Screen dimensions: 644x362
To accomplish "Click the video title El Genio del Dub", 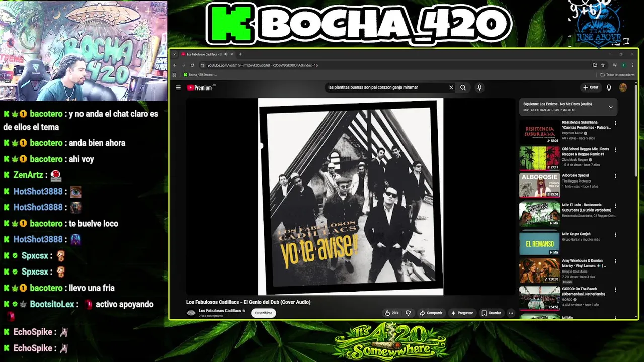I will [248, 302].
